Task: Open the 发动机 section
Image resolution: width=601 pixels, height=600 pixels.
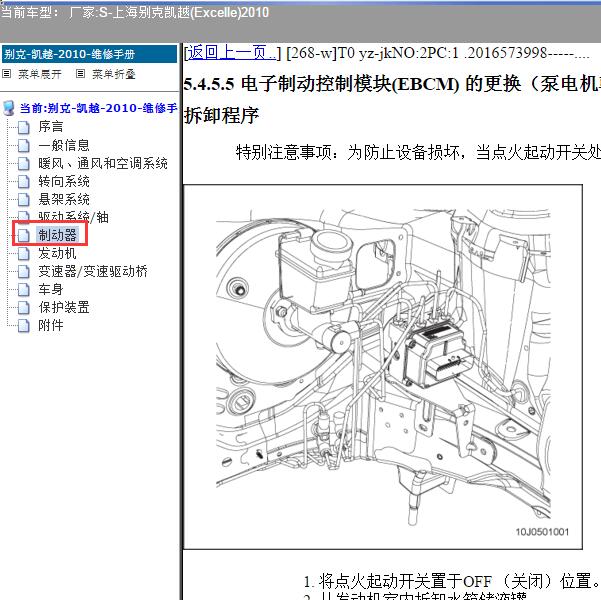Action: tap(57, 253)
